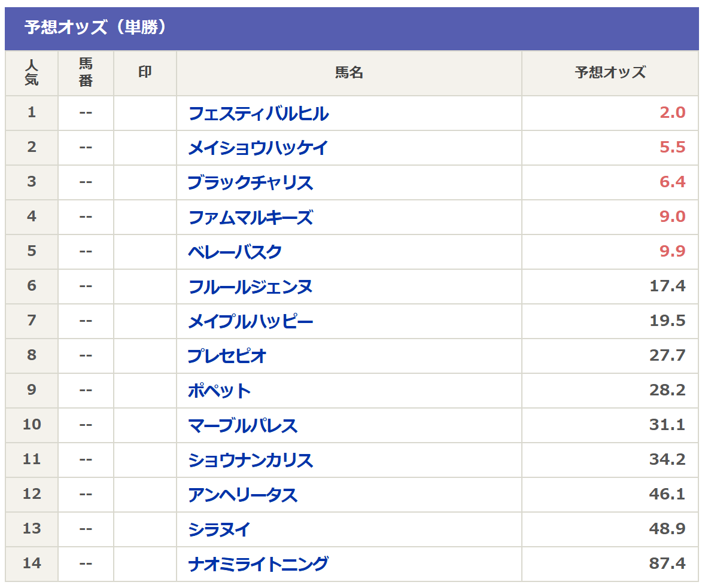702x588 pixels.
Task: Click the 馬番 column header
Action: click(86, 73)
